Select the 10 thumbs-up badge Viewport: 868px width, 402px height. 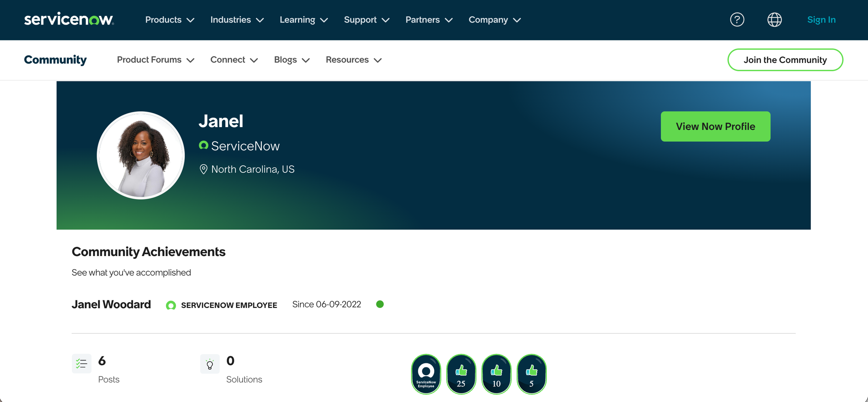point(496,374)
